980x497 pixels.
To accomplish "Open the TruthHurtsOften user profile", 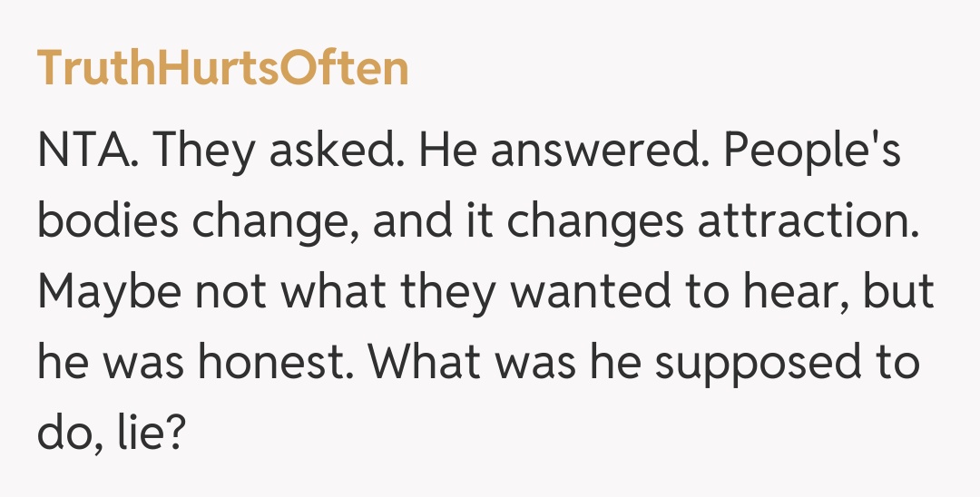I will [222, 70].
